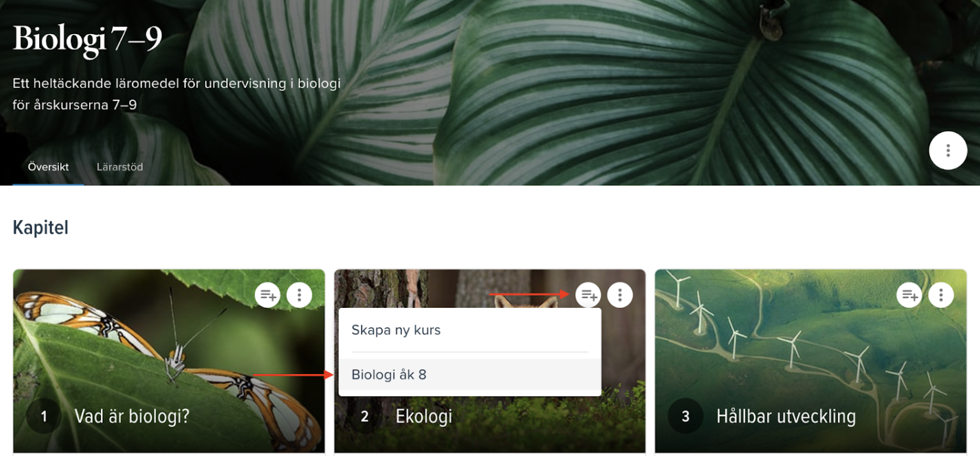Viewport: 980px width, 456px height.
Task: Click the Biologi 7–9 heading
Action: click(87, 39)
